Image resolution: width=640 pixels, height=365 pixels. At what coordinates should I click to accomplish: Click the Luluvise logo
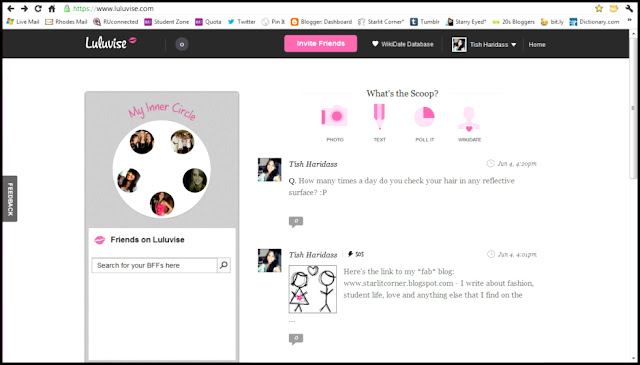pos(111,42)
